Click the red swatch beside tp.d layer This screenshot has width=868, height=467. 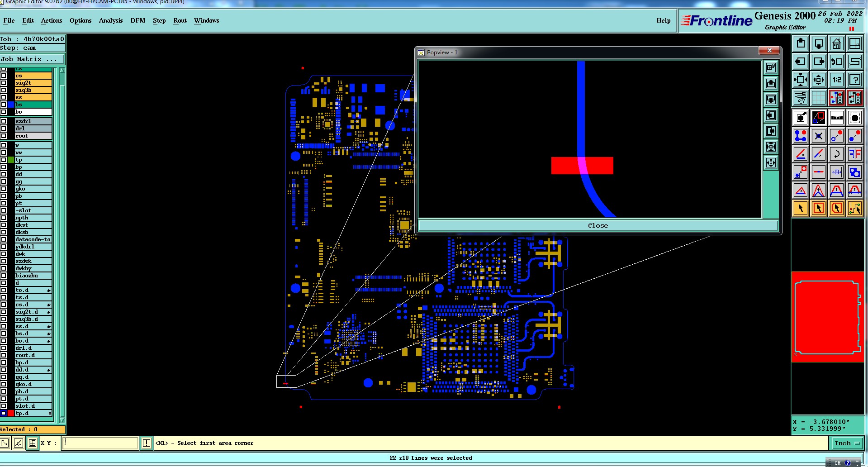click(x=11, y=413)
